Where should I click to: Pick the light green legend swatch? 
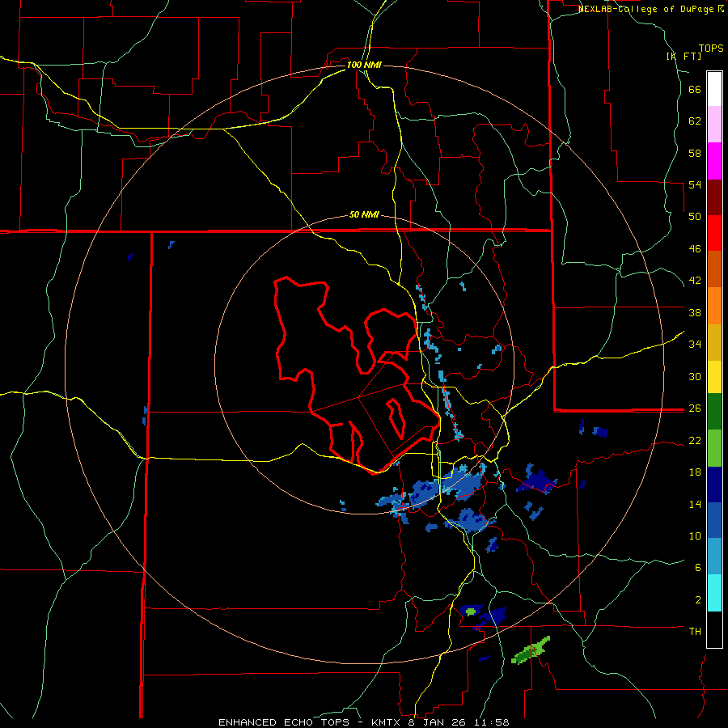(714, 448)
